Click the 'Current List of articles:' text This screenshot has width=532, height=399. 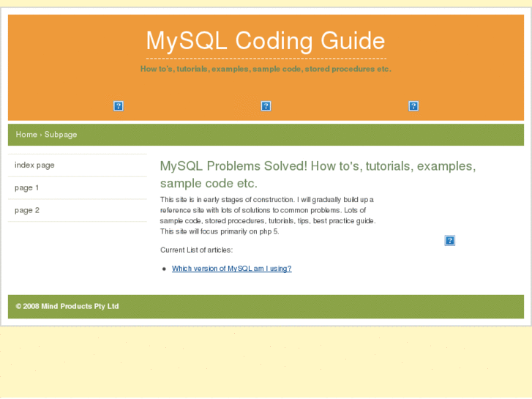pyautogui.click(x=196, y=250)
